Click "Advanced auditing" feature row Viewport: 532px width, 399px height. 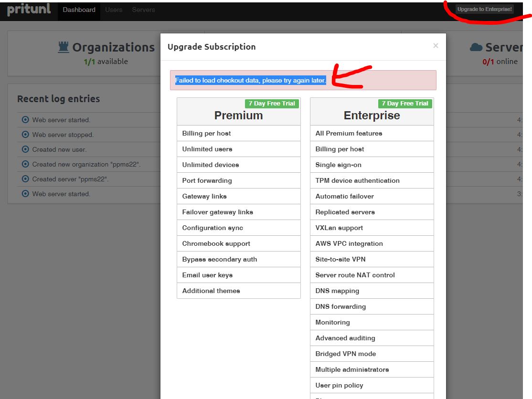click(372, 338)
